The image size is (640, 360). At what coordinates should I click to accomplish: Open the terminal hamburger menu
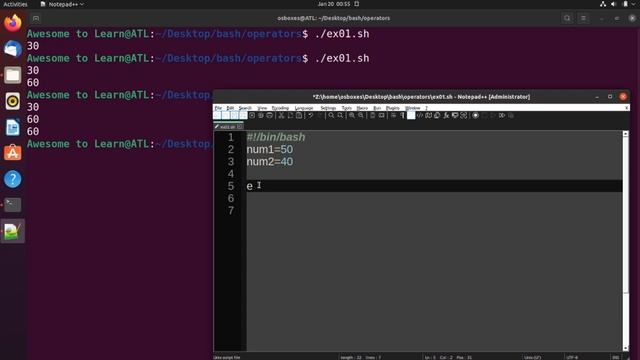(x=583, y=18)
